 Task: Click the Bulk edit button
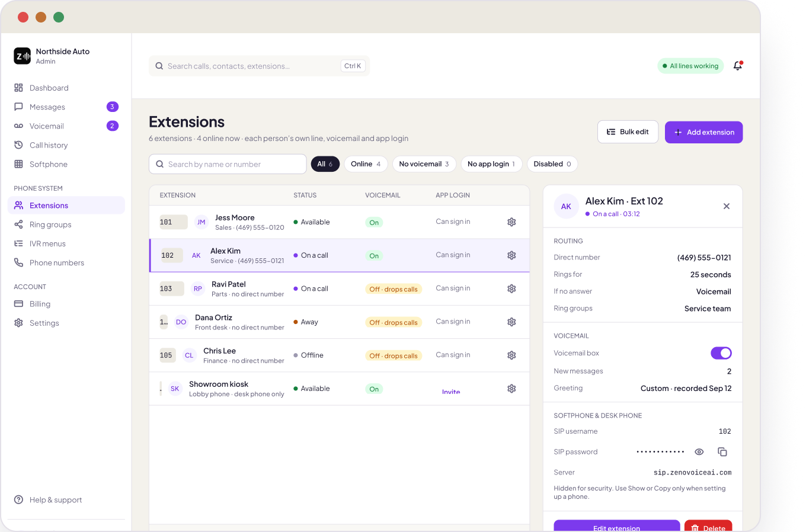628,132
